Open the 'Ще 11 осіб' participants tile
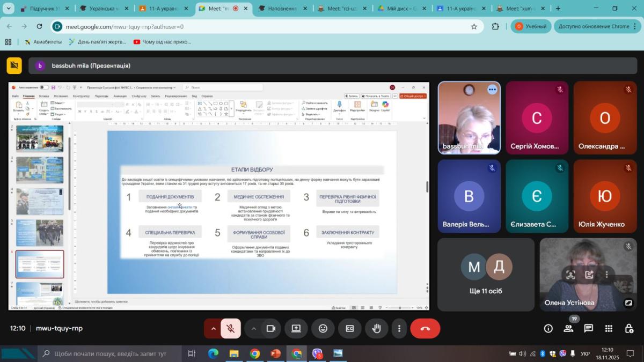The width and height of the screenshot is (644, 362). pyautogui.click(x=486, y=274)
